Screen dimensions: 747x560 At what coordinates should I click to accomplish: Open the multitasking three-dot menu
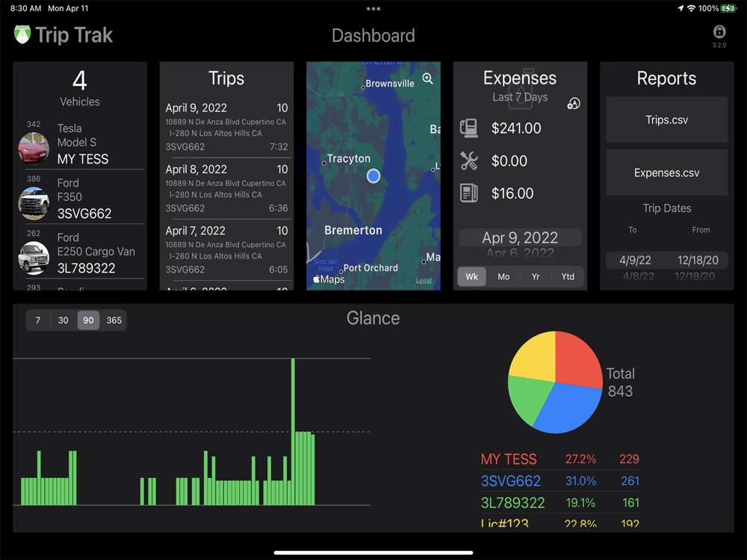(x=373, y=8)
